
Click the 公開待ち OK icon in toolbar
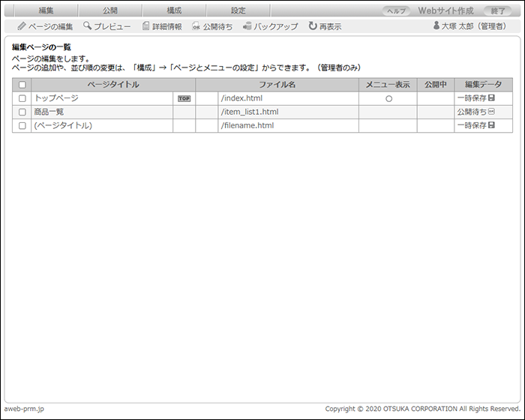pyautogui.click(x=196, y=26)
